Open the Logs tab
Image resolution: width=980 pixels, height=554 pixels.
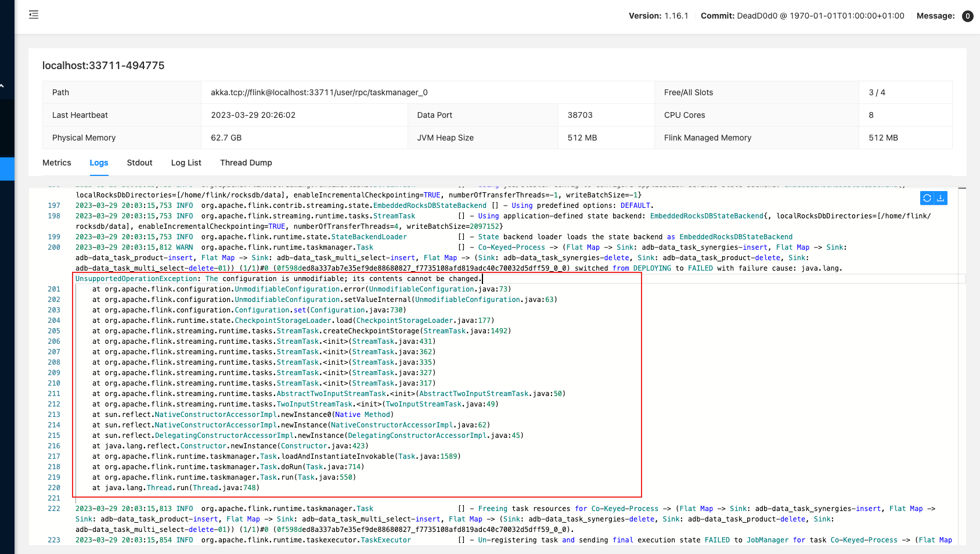coord(99,163)
